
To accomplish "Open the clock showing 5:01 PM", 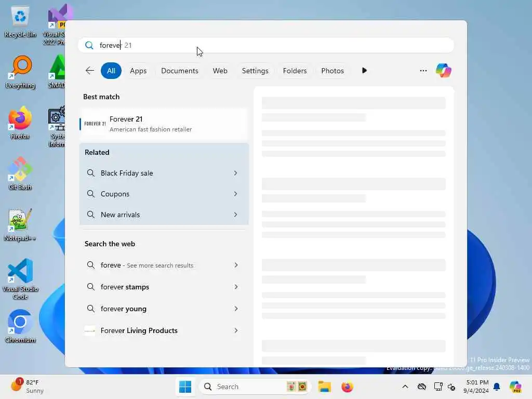I will (476, 387).
